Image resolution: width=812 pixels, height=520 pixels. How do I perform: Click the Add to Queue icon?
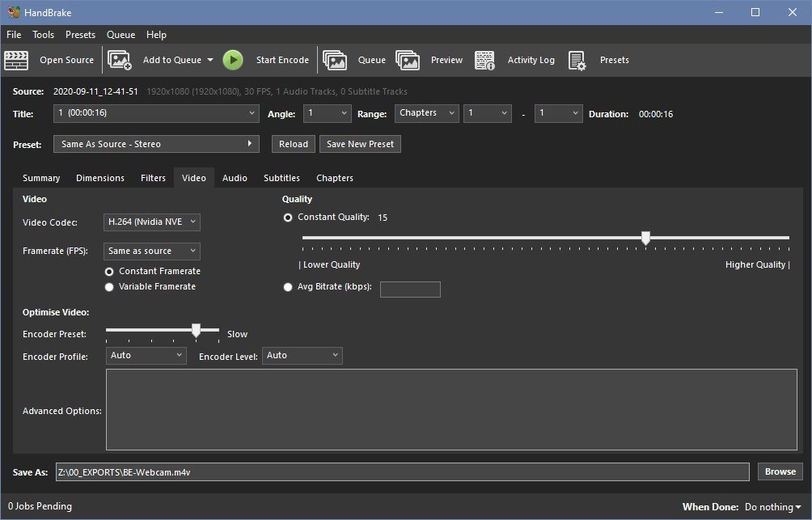click(120, 60)
